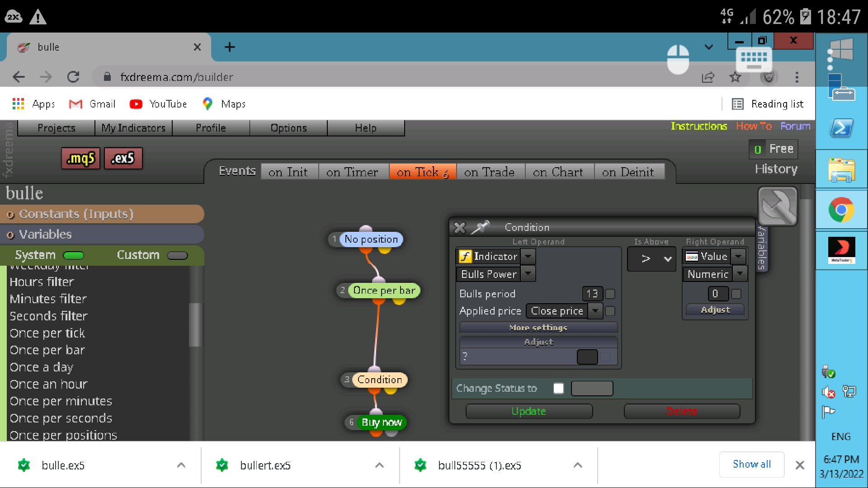Open the wrench tools icon
This screenshot has height=488, width=868.
pos(777,206)
